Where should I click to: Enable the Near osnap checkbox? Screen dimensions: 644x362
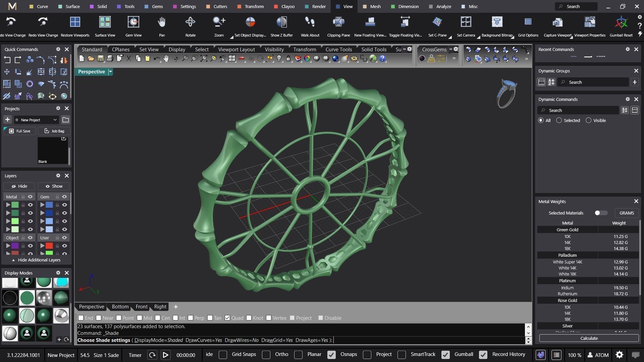(99, 318)
